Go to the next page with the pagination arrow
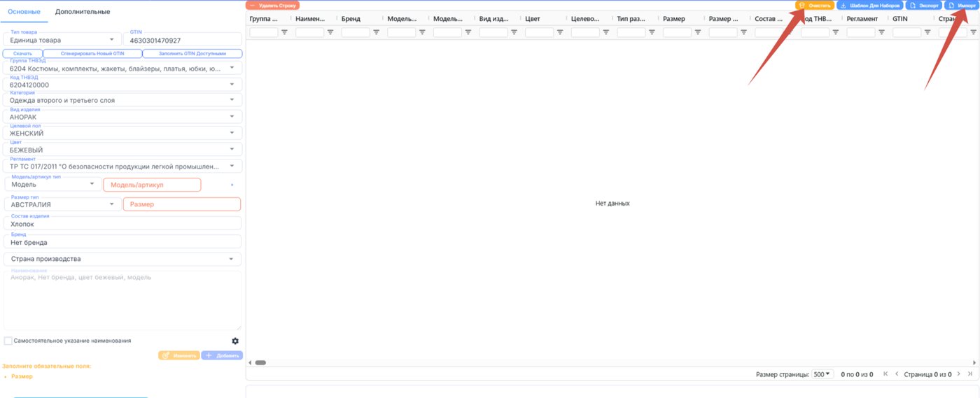The height and width of the screenshot is (398, 980). point(959,374)
